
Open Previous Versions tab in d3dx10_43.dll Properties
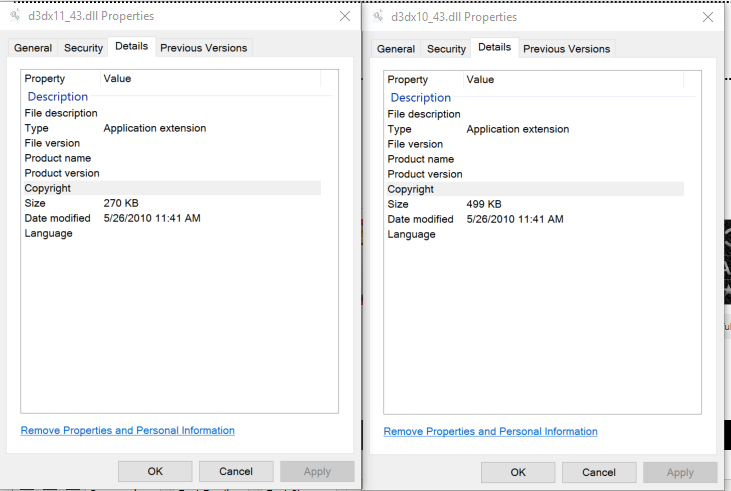pyautogui.click(x=566, y=49)
